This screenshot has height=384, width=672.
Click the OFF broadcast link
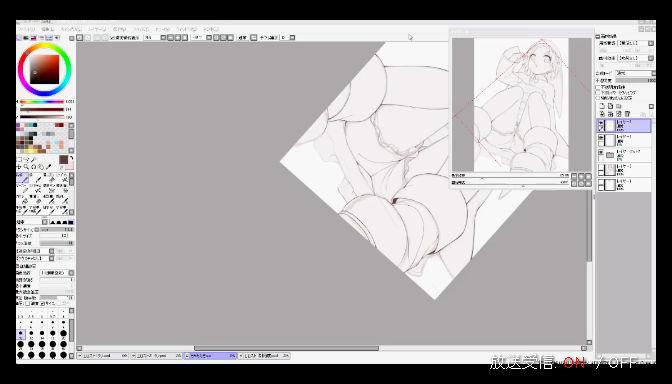pyautogui.click(x=622, y=363)
